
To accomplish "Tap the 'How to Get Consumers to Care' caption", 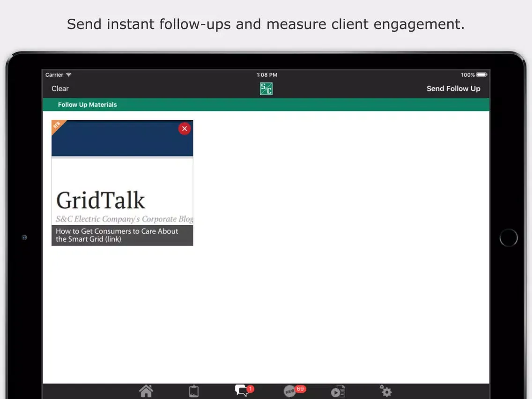I will (122, 235).
